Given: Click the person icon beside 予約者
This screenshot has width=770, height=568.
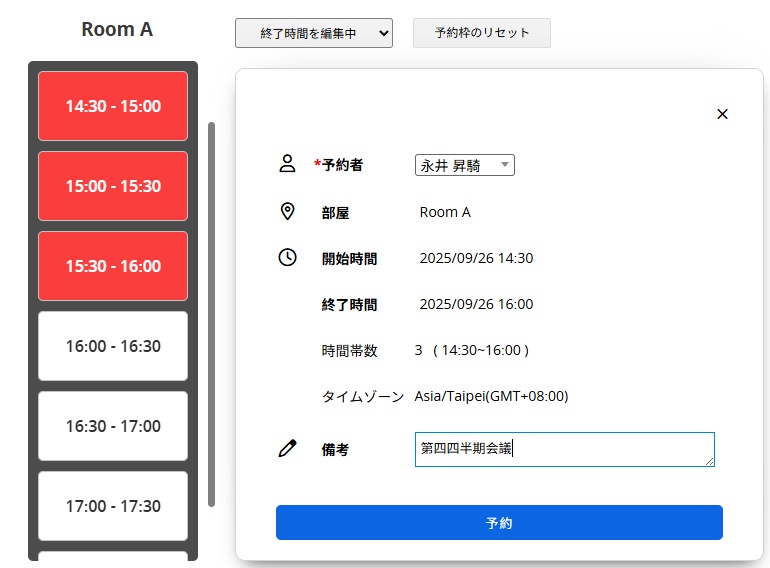Looking at the screenshot, I should point(287,164).
